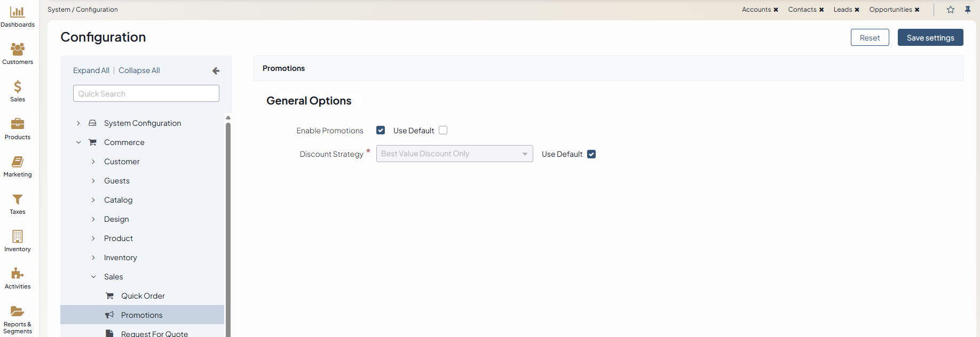This screenshot has height=337, width=980.
Task: Click the pin page icon
Action: tap(968, 10)
